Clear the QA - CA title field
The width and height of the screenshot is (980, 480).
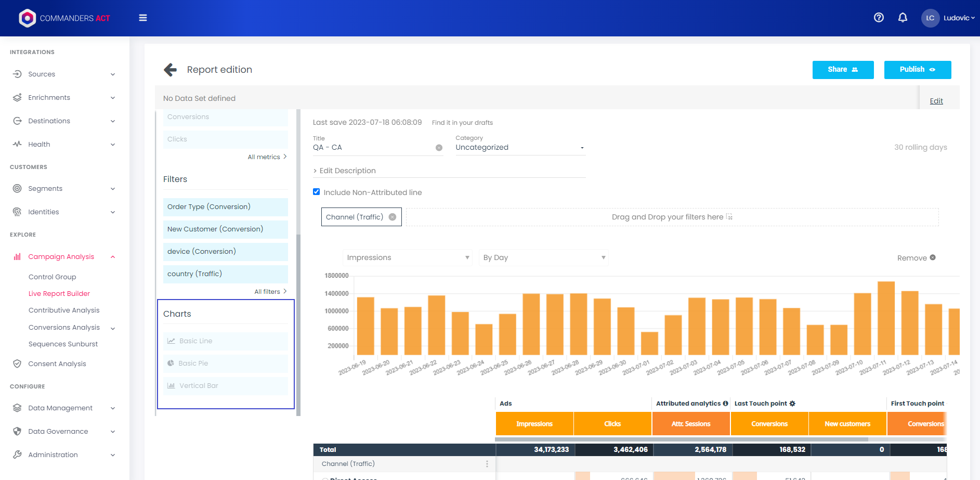(439, 148)
